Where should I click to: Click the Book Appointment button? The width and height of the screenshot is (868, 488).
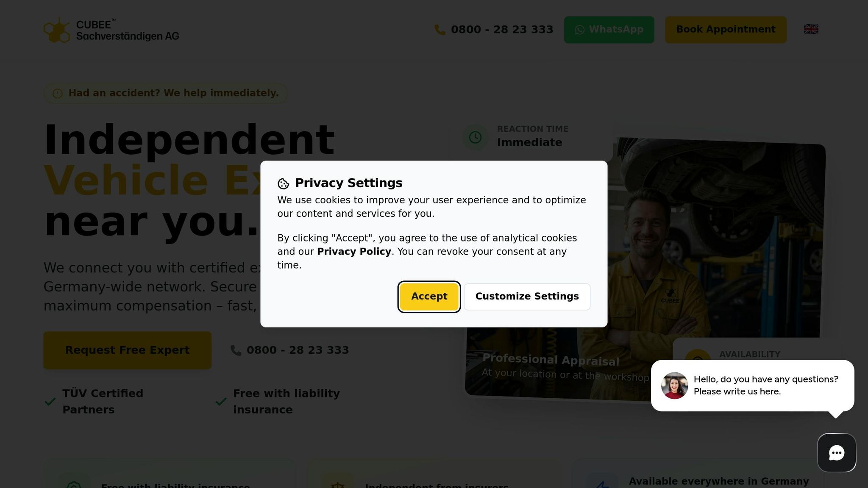pos(726,30)
